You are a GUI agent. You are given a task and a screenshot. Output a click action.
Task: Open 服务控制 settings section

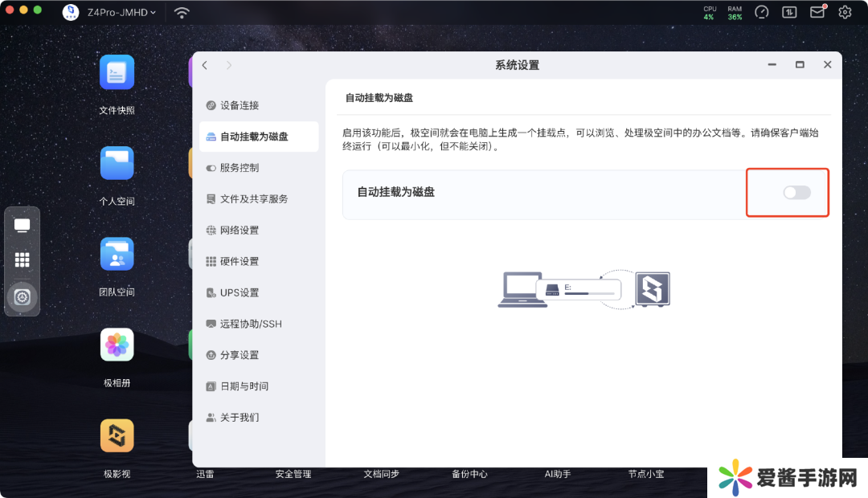[x=239, y=168]
